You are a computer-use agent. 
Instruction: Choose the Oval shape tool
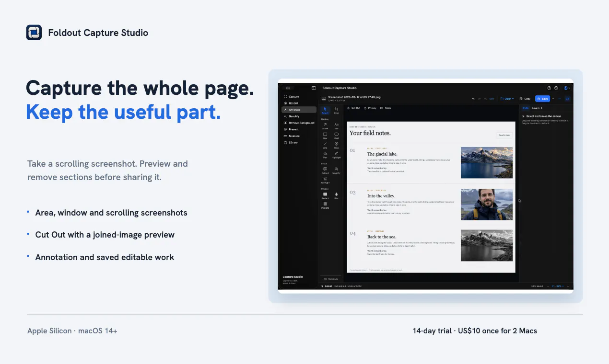336,136
